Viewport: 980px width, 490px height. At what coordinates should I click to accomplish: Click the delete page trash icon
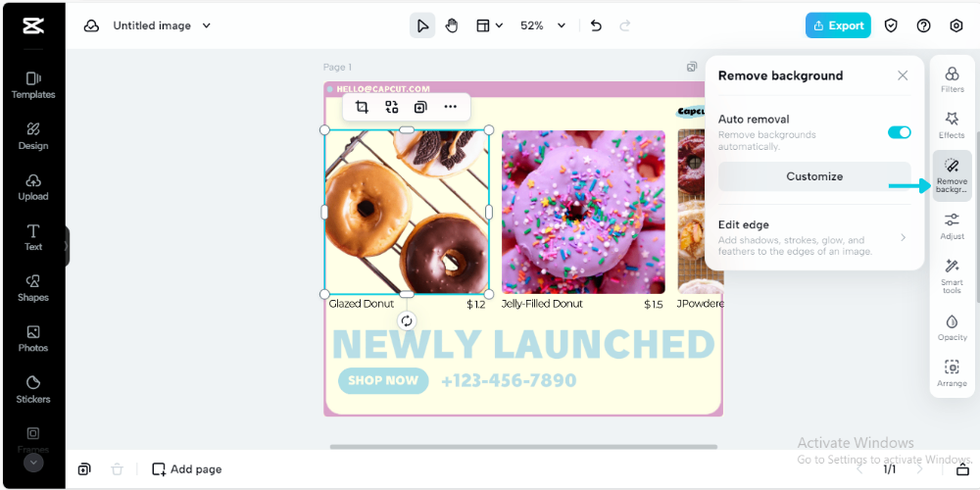117,469
